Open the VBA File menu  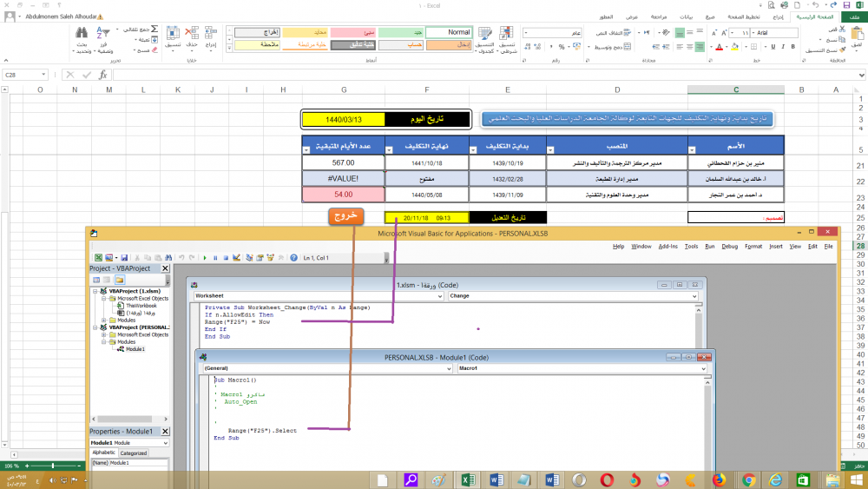(828, 247)
